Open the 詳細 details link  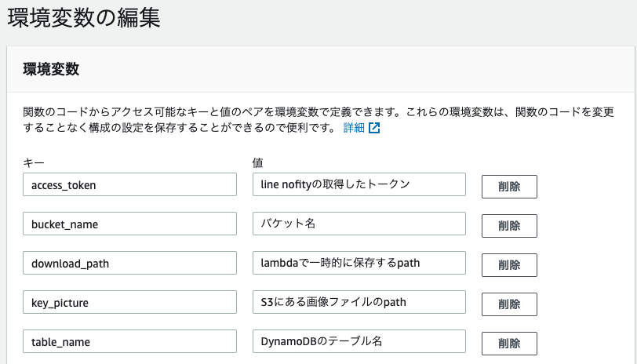click(354, 128)
